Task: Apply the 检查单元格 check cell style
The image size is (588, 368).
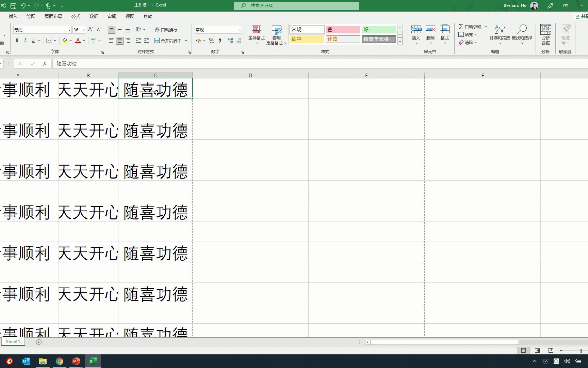Action: pos(379,39)
